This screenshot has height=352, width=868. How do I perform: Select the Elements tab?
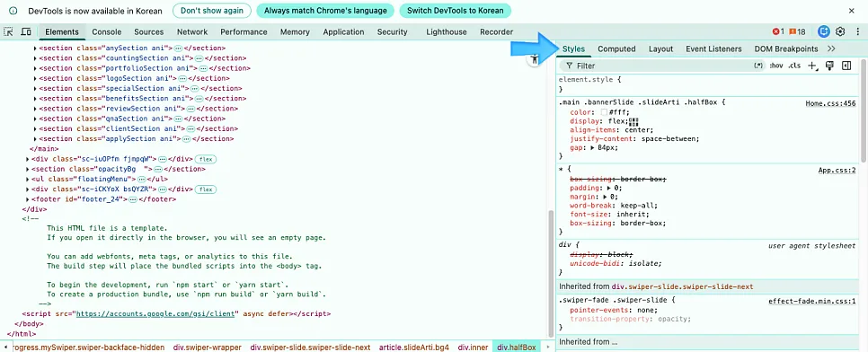(62, 32)
